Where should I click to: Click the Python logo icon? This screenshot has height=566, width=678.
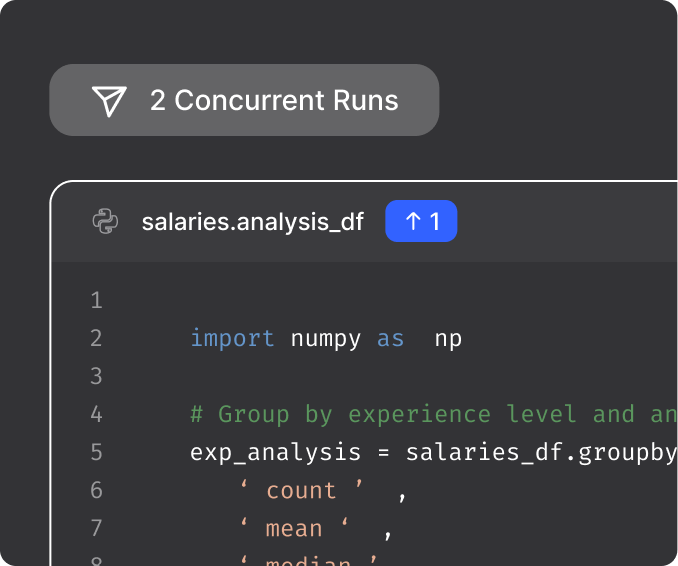[x=105, y=221]
